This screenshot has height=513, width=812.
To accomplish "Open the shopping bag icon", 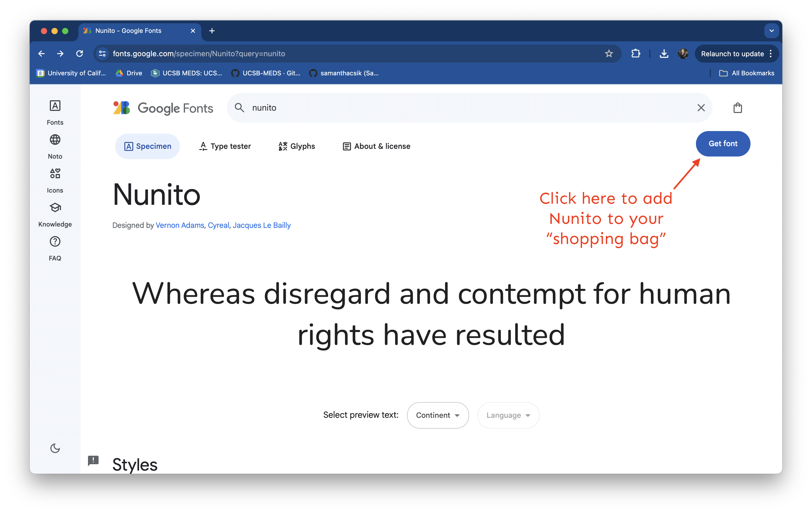I will click(x=738, y=108).
